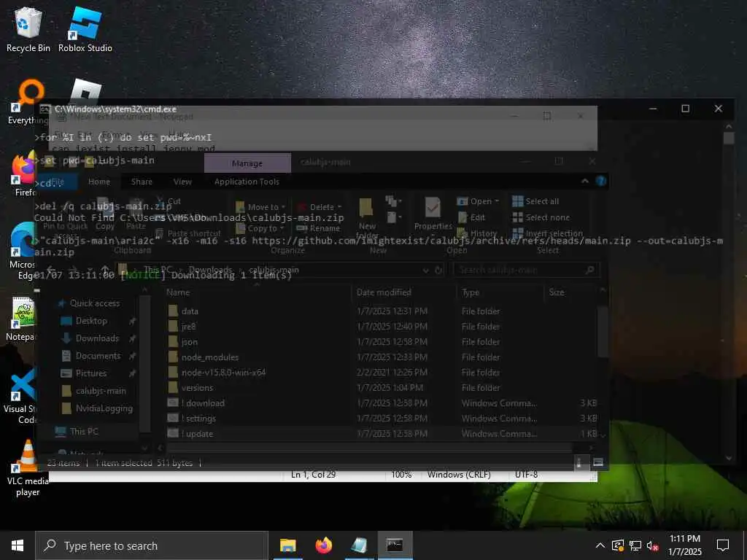Image resolution: width=747 pixels, height=560 pixels.
Task: Select the ! update command file
Action: [381, 433]
